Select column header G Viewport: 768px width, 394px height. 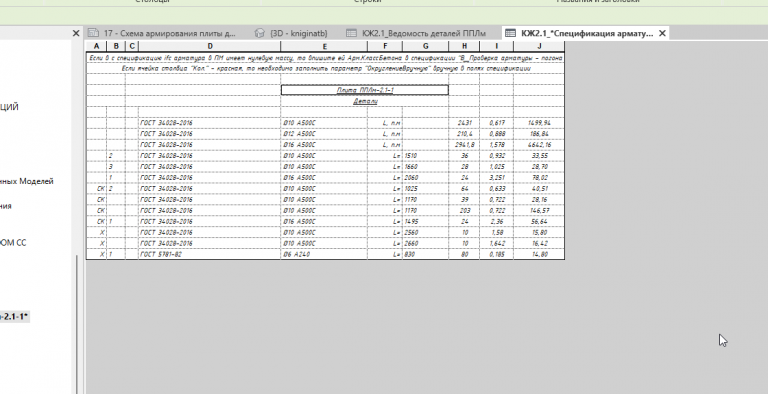[425, 47]
